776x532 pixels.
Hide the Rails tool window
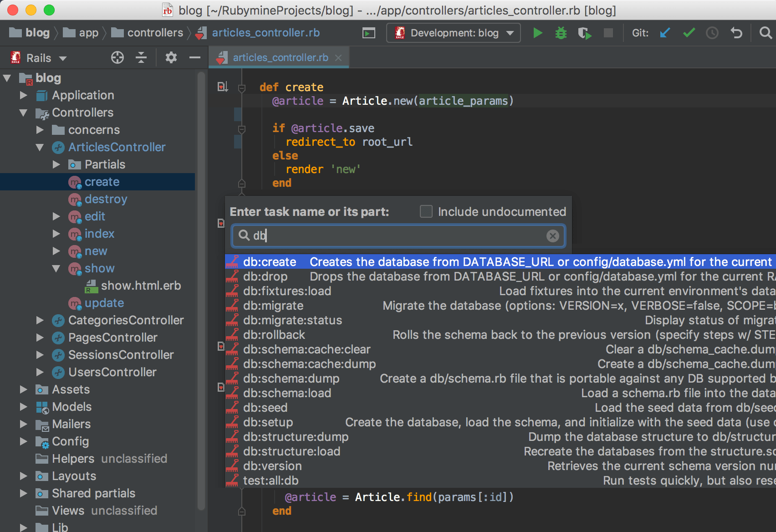tap(194, 58)
